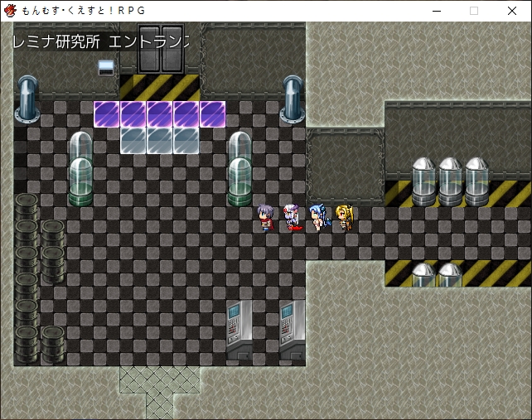Maximize the もんむす・くえすと！RPG window
Screen dimensions: 532x420
tap(474, 11)
